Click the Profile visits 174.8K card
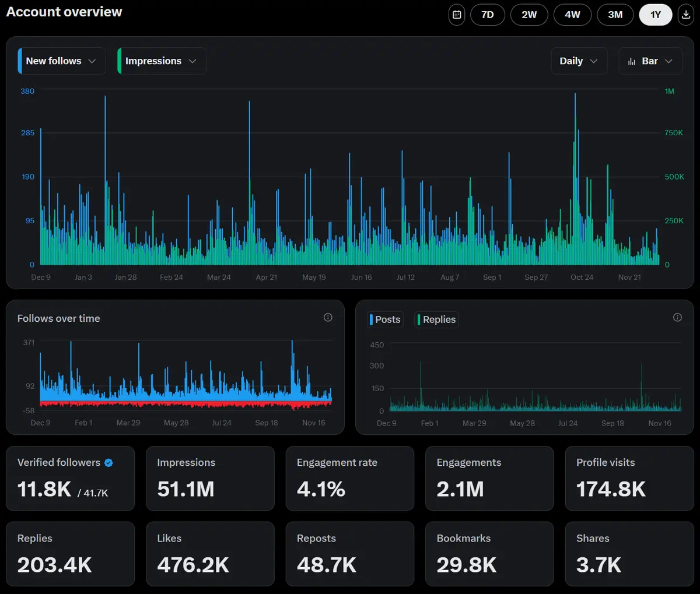Screen dimensions: 700x594 [629, 479]
